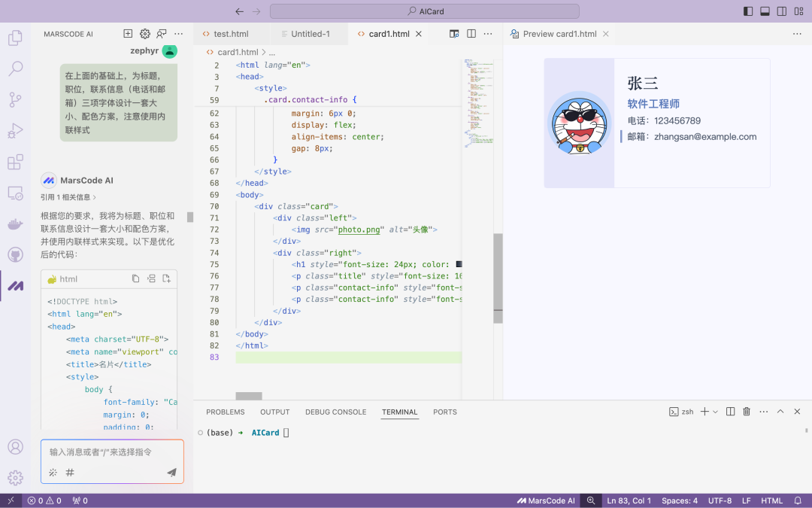Open the Explorer view in activity bar
The image size is (812, 508).
(15, 38)
